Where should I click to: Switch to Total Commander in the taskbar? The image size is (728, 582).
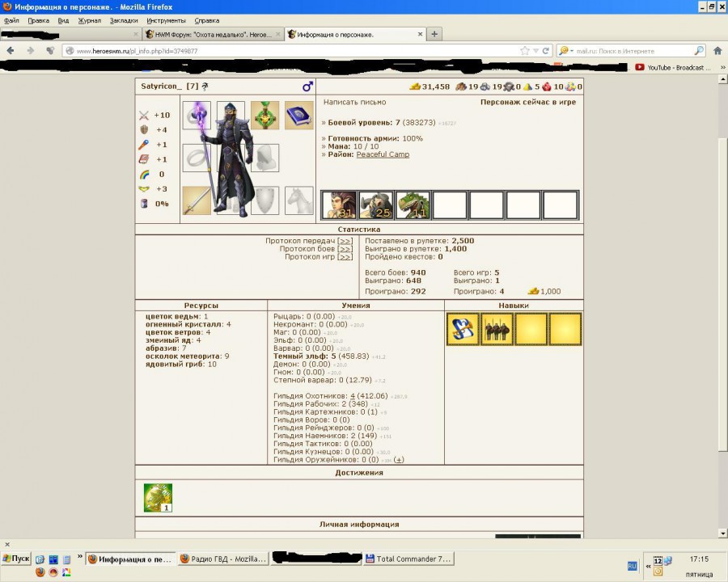click(408, 559)
